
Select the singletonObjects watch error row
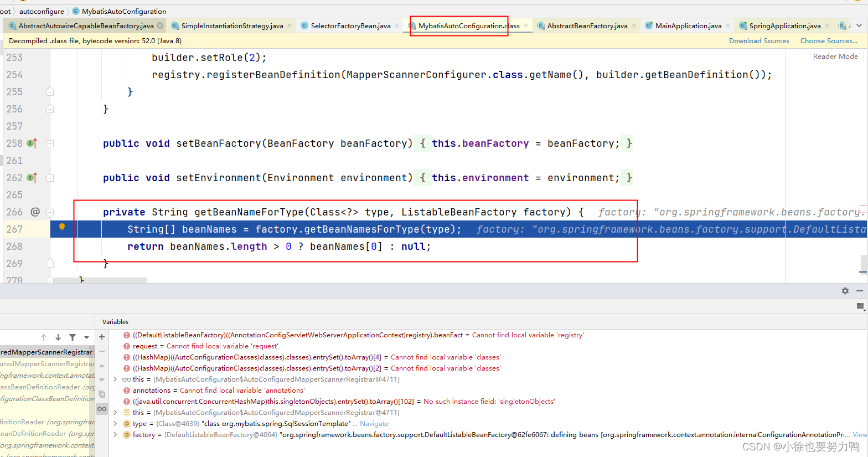point(487,402)
